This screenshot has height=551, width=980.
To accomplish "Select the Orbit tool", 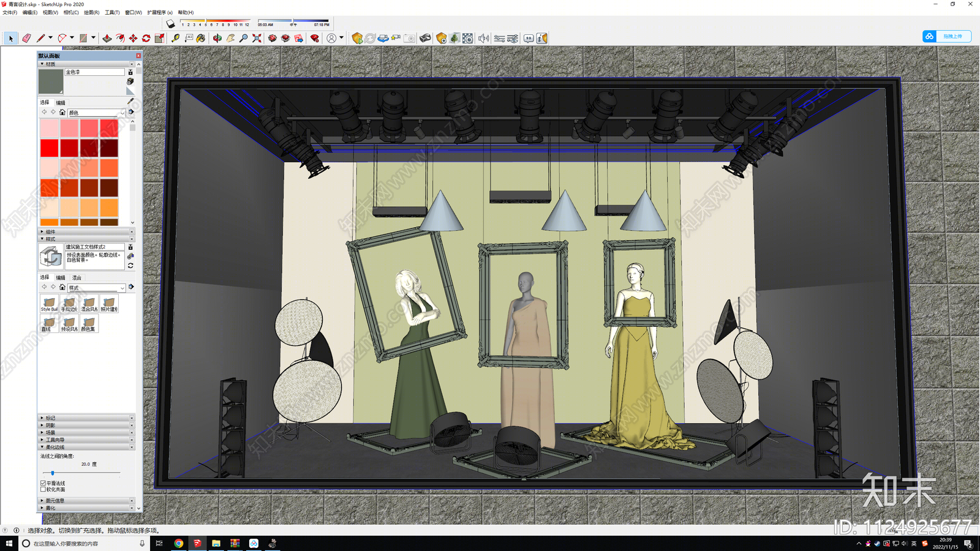I will tap(217, 38).
